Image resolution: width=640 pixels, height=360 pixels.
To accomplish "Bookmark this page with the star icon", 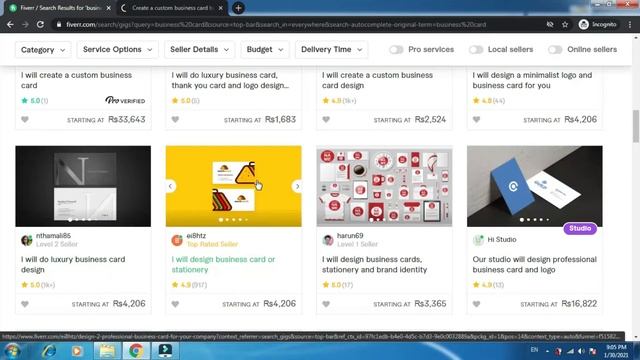I will pyautogui.click(x=565, y=24).
